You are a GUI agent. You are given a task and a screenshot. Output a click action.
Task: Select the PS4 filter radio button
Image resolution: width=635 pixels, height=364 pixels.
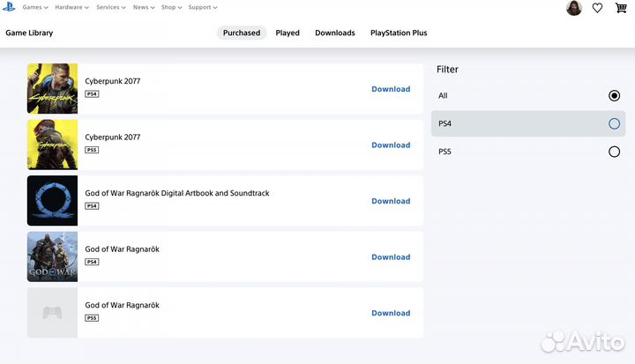(x=614, y=123)
